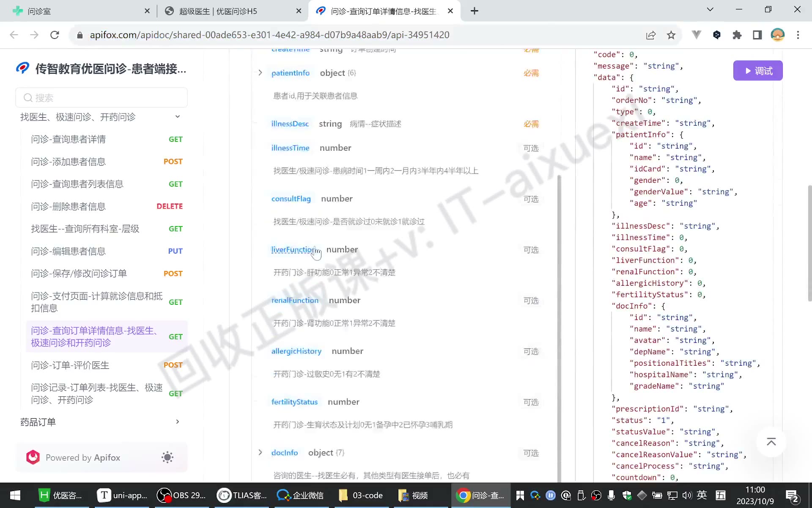Open OBS from the Windows taskbar

click(181, 495)
